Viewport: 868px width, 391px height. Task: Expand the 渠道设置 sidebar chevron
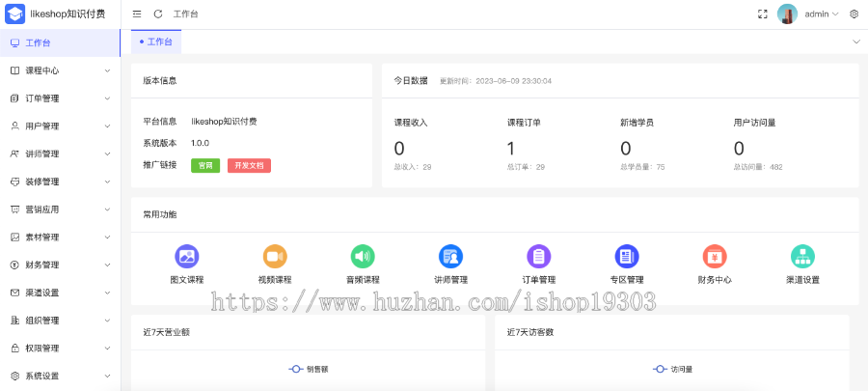(107, 293)
